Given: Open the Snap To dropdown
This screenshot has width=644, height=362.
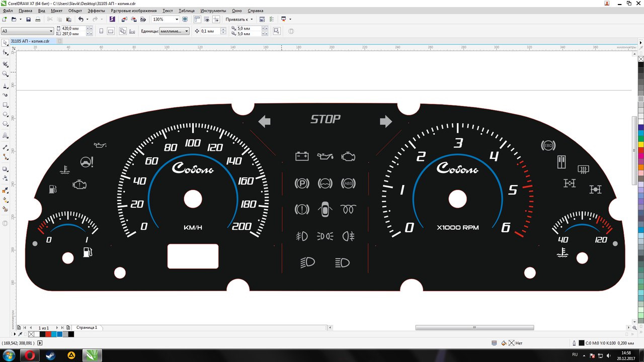Looking at the screenshot, I should click(x=239, y=19).
